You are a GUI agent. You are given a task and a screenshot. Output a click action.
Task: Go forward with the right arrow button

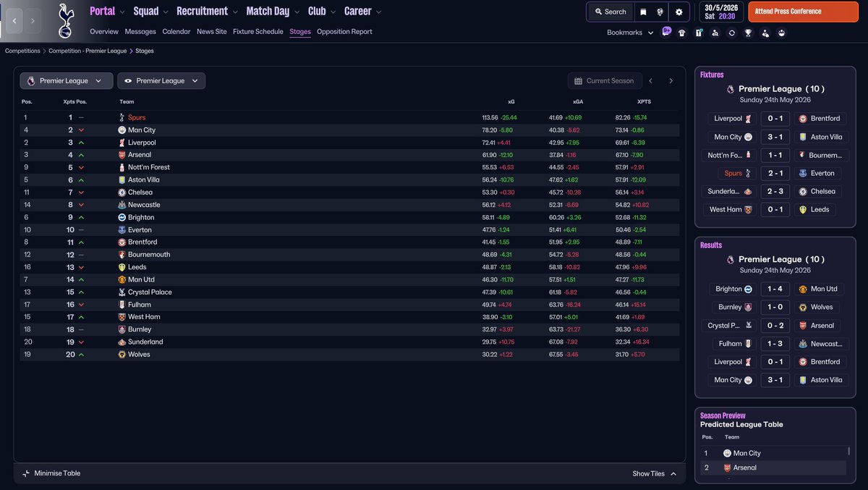[x=33, y=21]
